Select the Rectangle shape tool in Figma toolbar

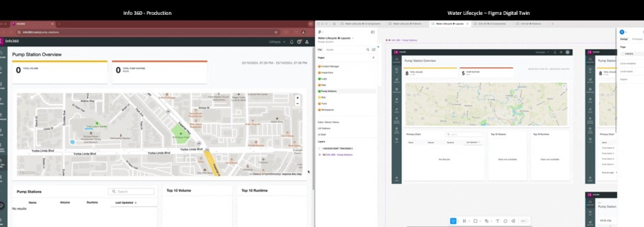475,221
